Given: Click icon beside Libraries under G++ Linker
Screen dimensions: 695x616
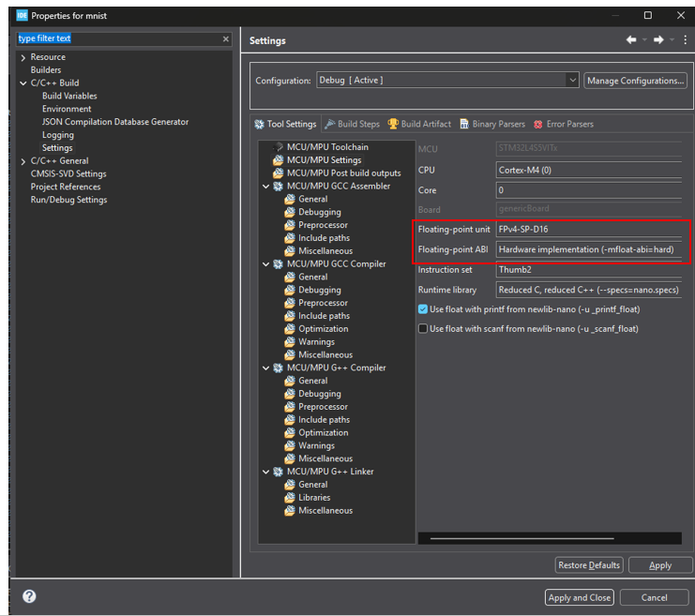Looking at the screenshot, I should pyautogui.click(x=290, y=497).
